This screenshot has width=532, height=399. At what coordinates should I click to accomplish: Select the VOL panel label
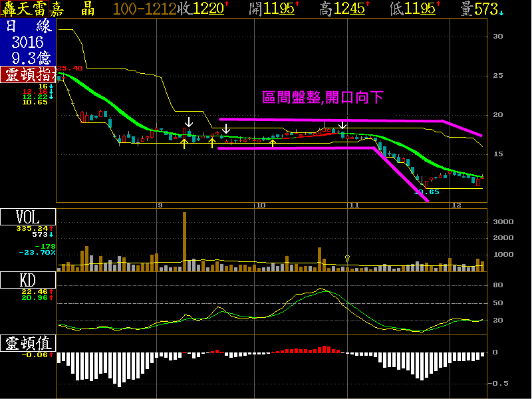point(28,217)
